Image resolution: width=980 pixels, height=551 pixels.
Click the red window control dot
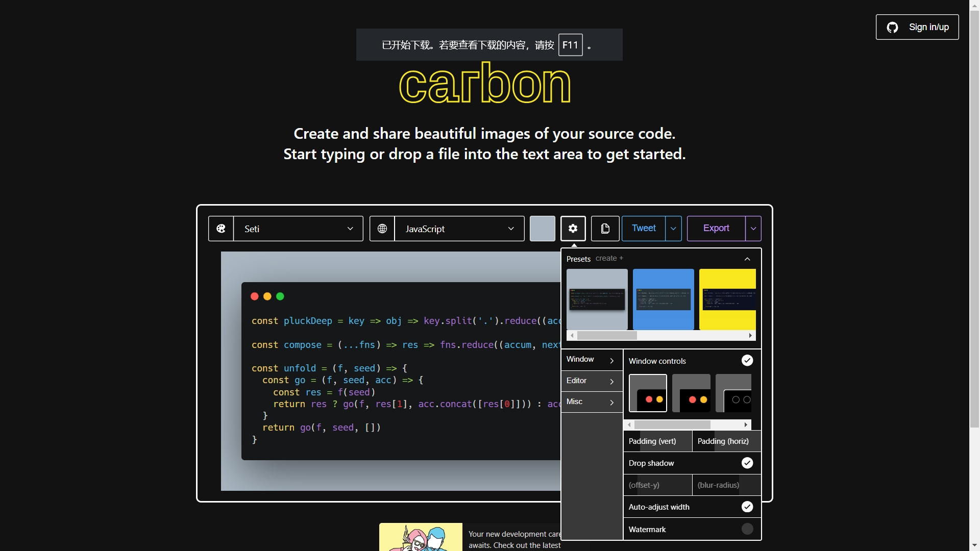(255, 296)
